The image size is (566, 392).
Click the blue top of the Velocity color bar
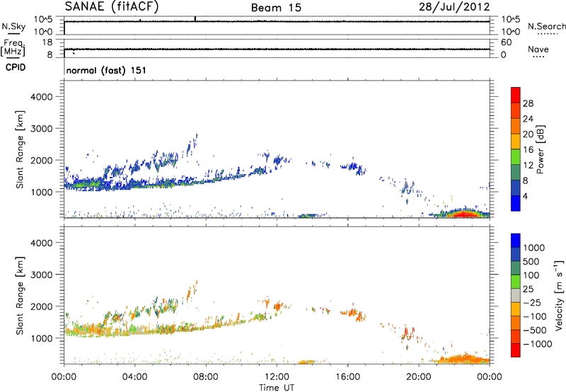click(516, 241)
